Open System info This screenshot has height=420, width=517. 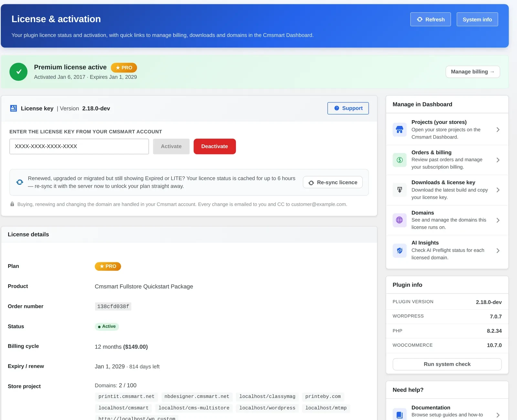(477, 19)
